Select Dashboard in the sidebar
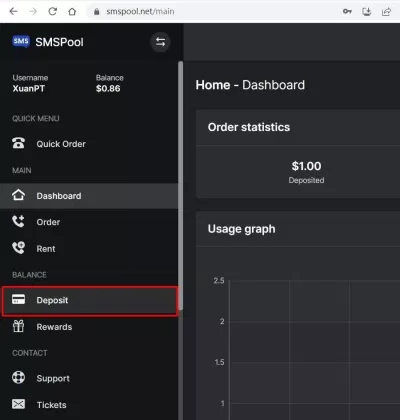This screenshot has width=400, height=420. click(x=89, y=196)
